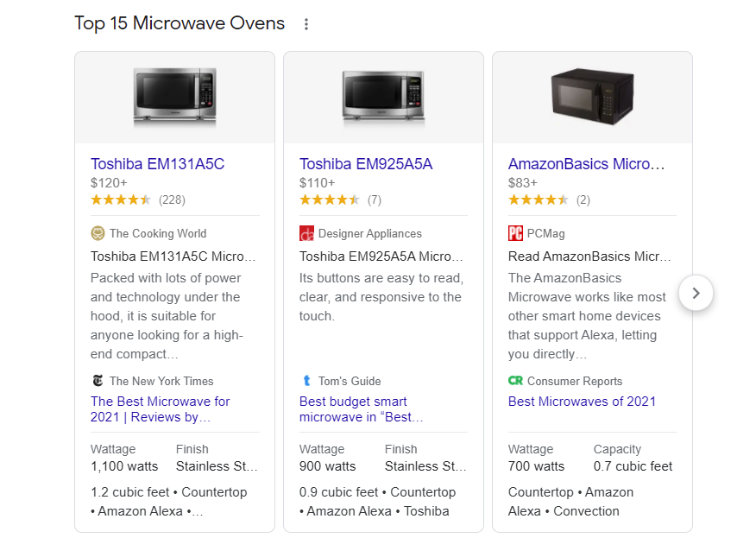Open Best Microwaves of 2021 link

pyautogui.click(x=582, y=402)
